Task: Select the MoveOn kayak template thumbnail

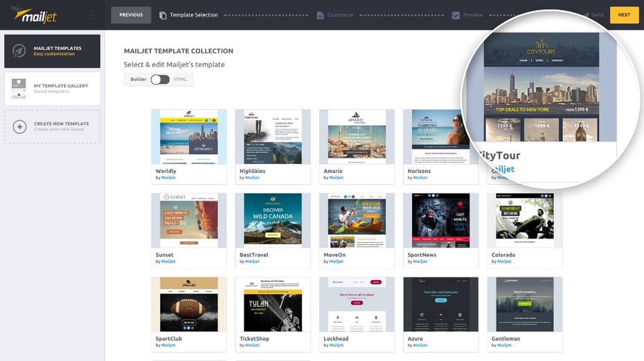Action: pos(357,221)
